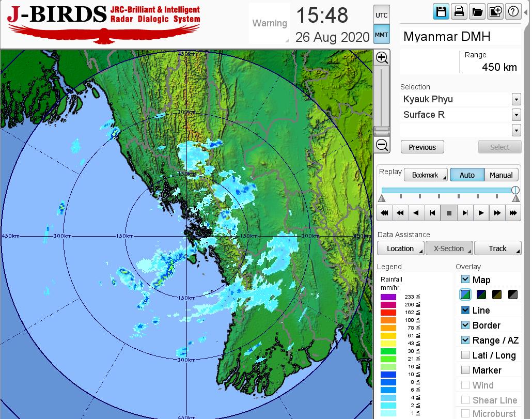Open the Bookmark replay dropdown
This screenshot has height=419, width=532.
click(x=426, y=175)
